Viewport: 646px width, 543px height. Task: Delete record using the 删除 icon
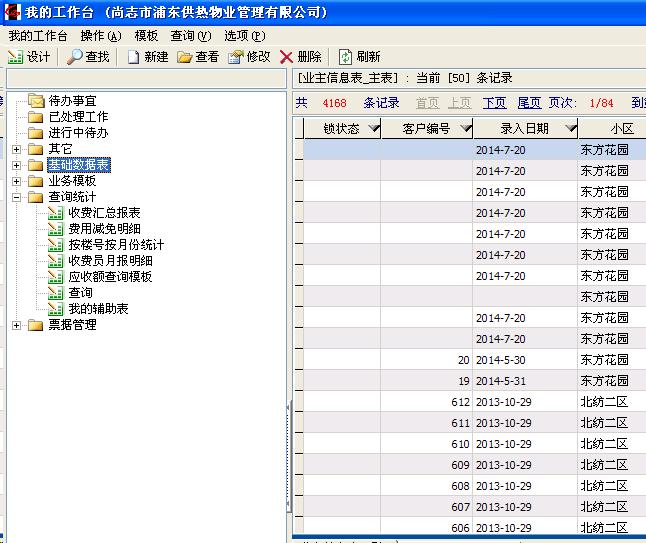(287, 57)
